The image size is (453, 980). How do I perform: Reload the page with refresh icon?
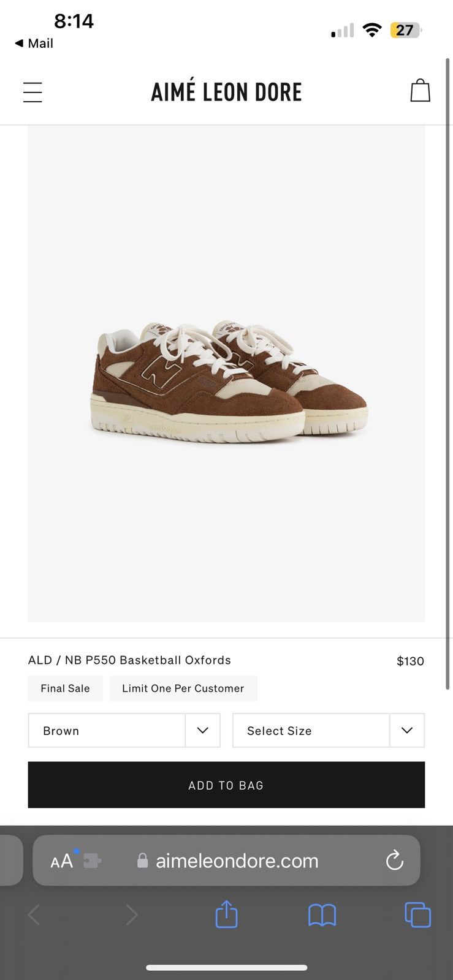click(394, 861)
